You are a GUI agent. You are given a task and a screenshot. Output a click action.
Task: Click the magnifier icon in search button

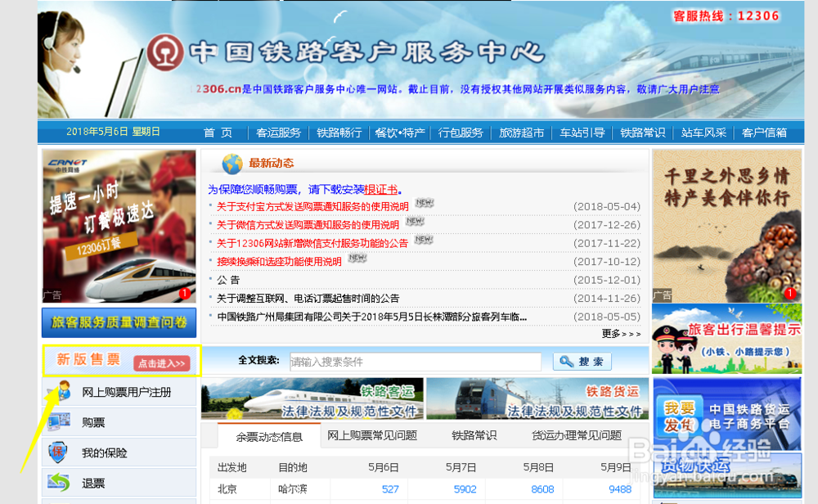pyautogui.click(x=566, y=361)
